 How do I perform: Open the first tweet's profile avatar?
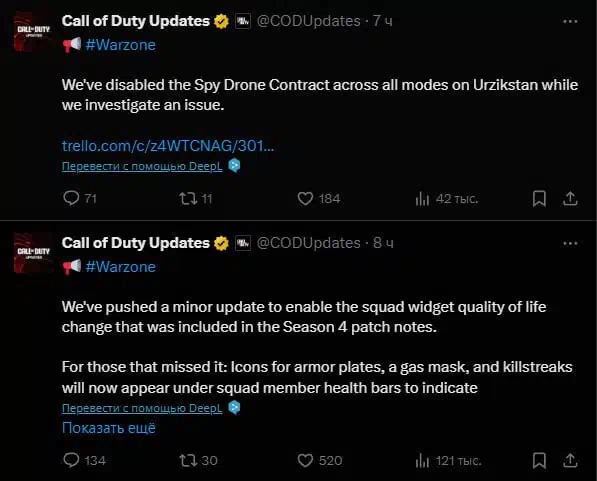[x=33, y=31]
